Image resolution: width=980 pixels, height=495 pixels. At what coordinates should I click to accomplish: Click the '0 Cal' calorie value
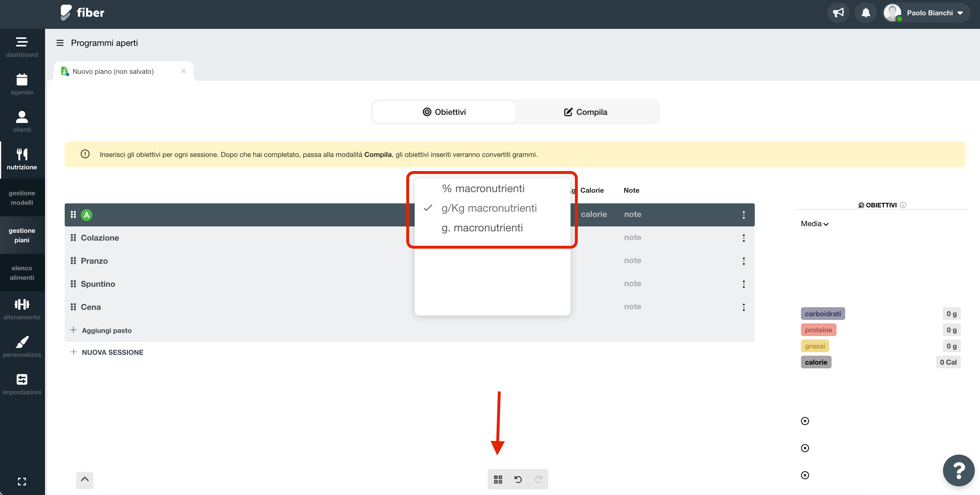[x=948, y=362]
